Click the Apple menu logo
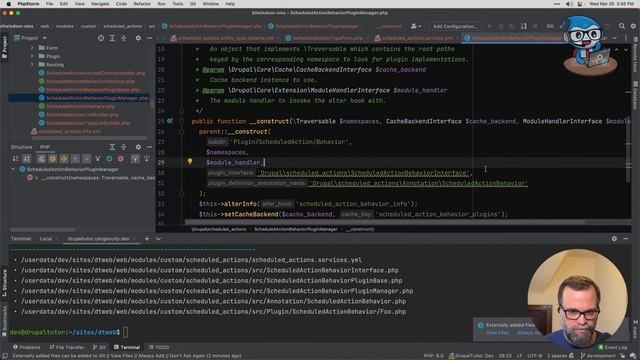Viewport: 640px width, 360px height. click(8, 4)
